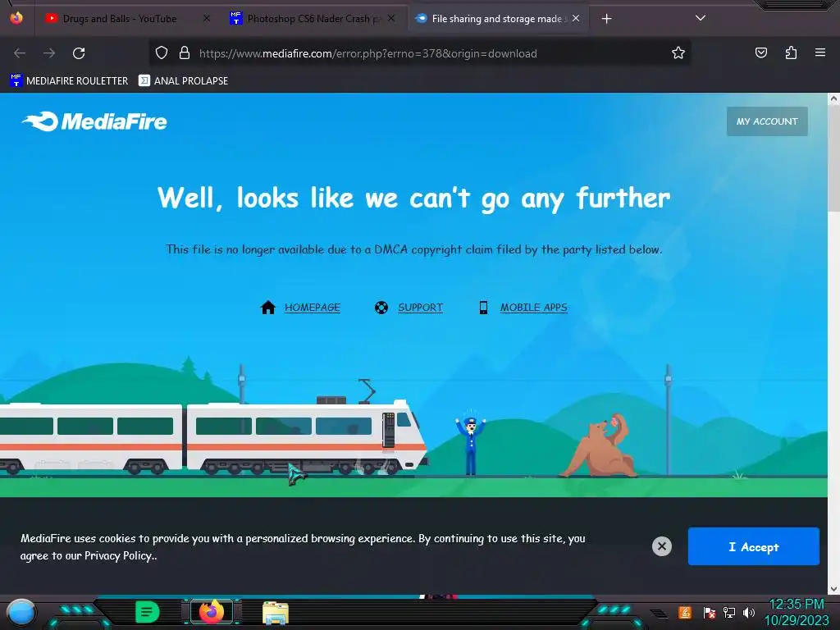Click the site security padlock icon
Viewport: 840px width, 630px height.
coord(185,52)
